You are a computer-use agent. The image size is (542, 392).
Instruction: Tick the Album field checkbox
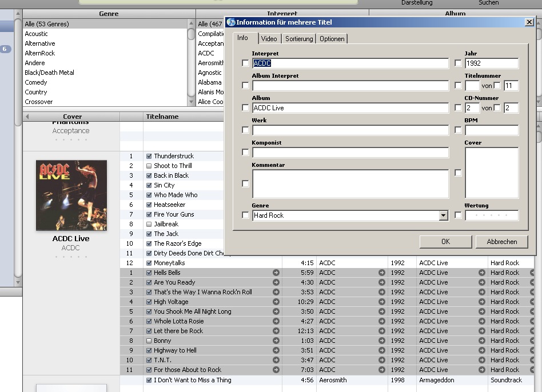(x=245, y=108)
